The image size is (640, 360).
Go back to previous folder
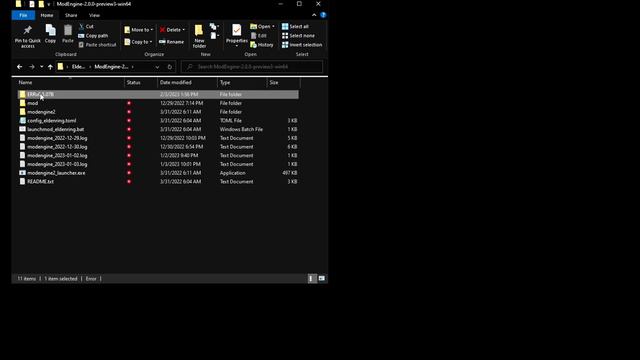click(20, 67)
